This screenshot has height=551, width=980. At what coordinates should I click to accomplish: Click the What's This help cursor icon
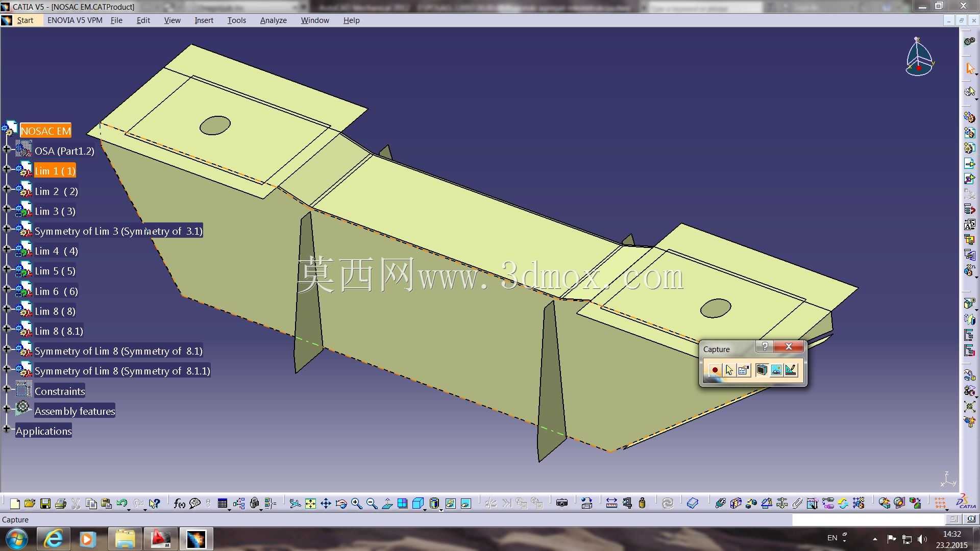154,504
